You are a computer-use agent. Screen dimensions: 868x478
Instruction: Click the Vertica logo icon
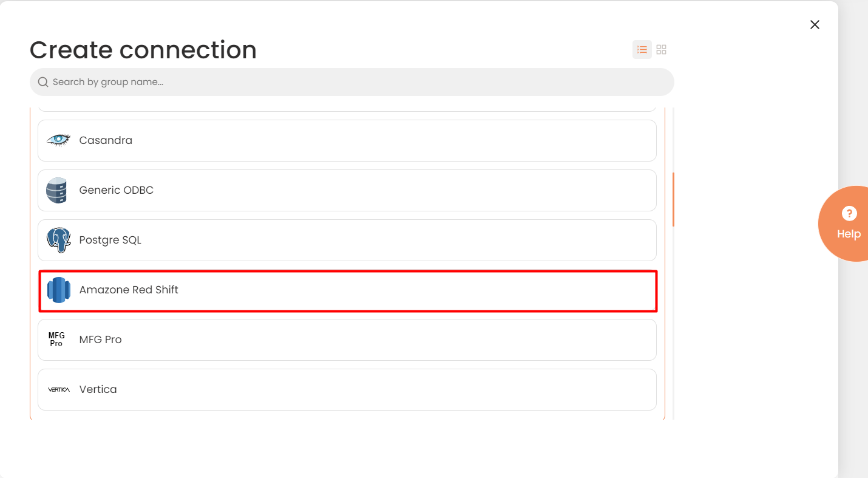click(x=59, y=389)
